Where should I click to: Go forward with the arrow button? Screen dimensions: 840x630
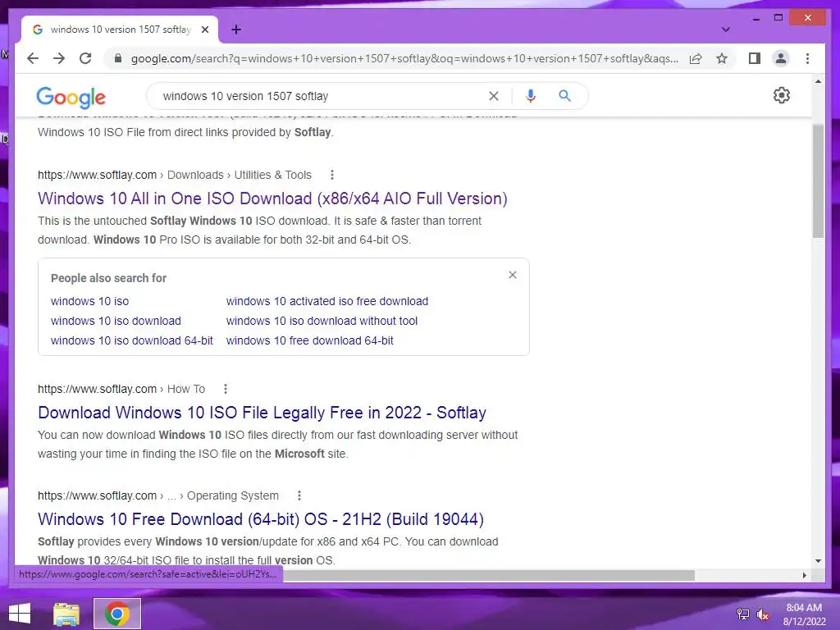click(59, 58)
